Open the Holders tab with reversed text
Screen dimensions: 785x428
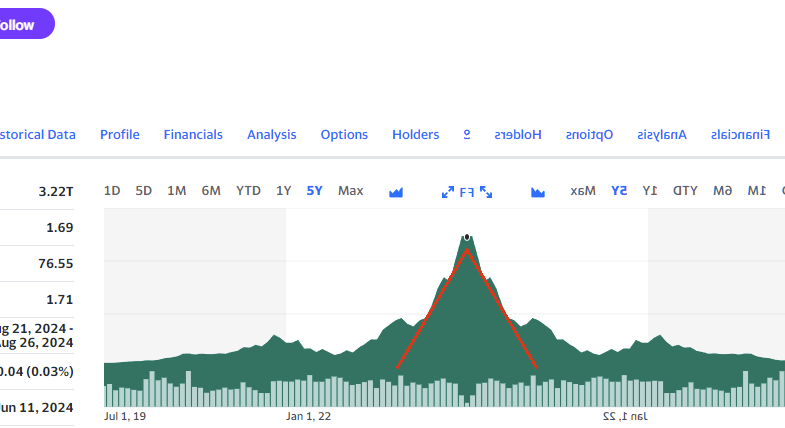(518, 135)
